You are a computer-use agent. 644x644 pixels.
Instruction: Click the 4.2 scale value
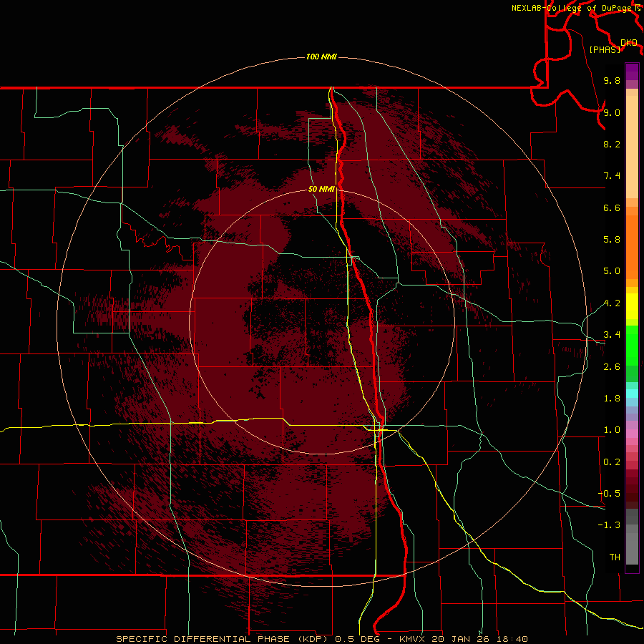coord(612,303)
